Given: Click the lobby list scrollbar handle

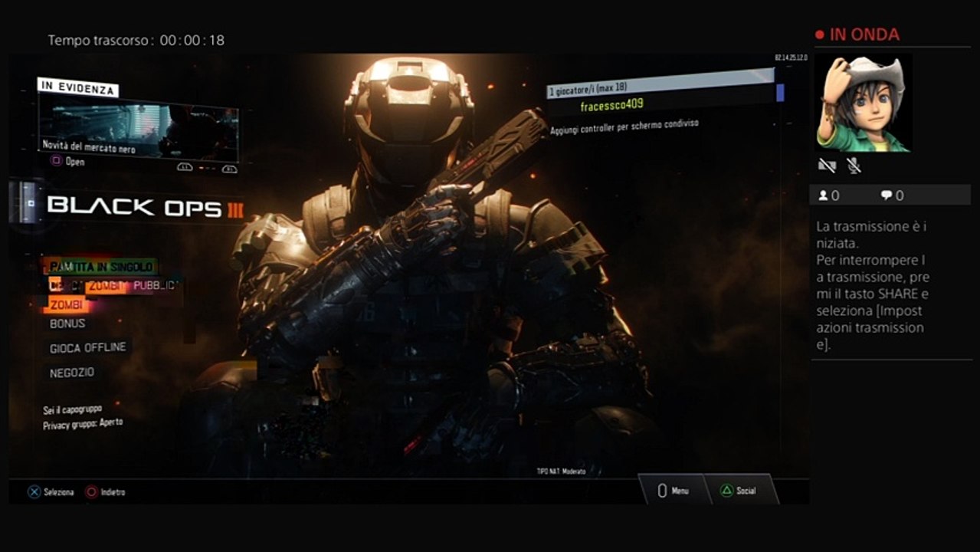Looking at the screenshot, I should point(780,93).
